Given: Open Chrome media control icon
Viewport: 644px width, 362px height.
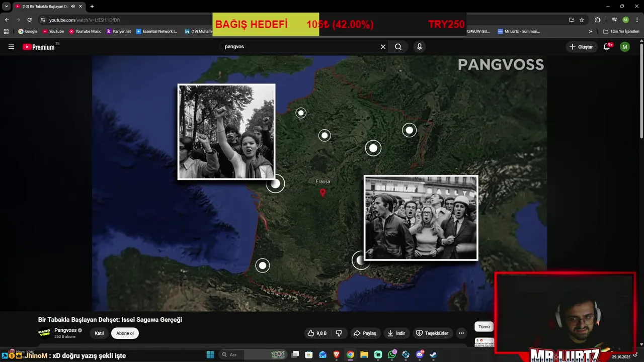Looking at the screenshot, I should [614, 20].
